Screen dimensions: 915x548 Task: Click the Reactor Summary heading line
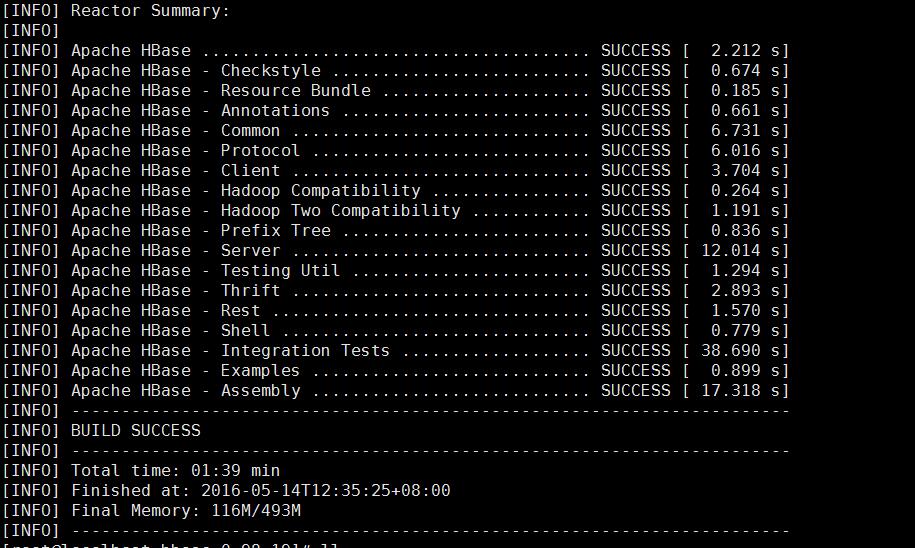[x=116, y=11]
